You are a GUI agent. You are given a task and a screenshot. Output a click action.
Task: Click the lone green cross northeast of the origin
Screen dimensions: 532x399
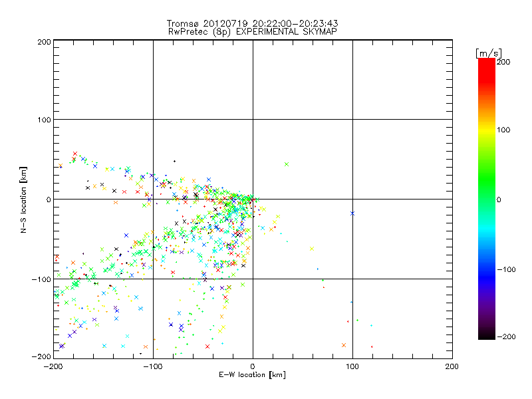(x=287, y=164)
